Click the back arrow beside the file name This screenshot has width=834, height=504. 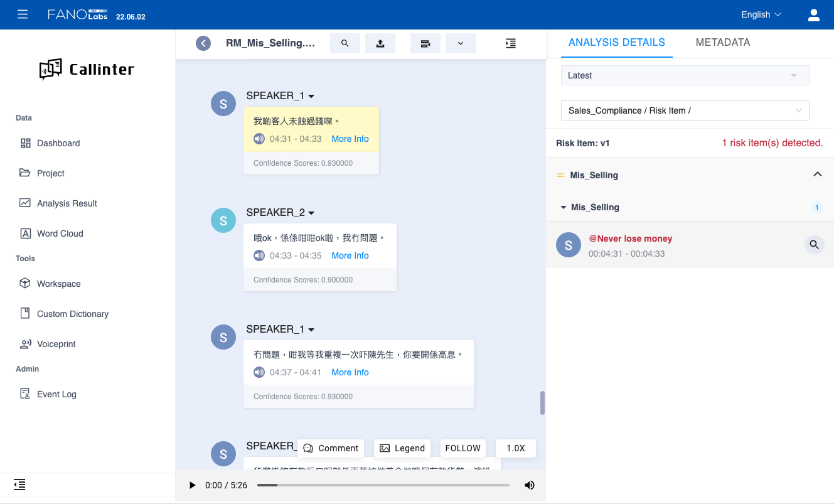pos(203,43)
